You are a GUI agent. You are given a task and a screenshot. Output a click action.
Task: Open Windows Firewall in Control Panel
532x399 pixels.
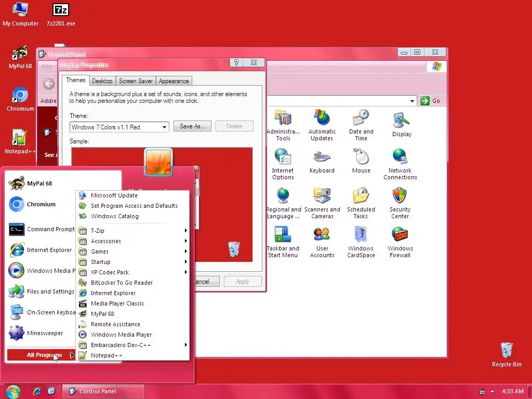pos(400,242)
